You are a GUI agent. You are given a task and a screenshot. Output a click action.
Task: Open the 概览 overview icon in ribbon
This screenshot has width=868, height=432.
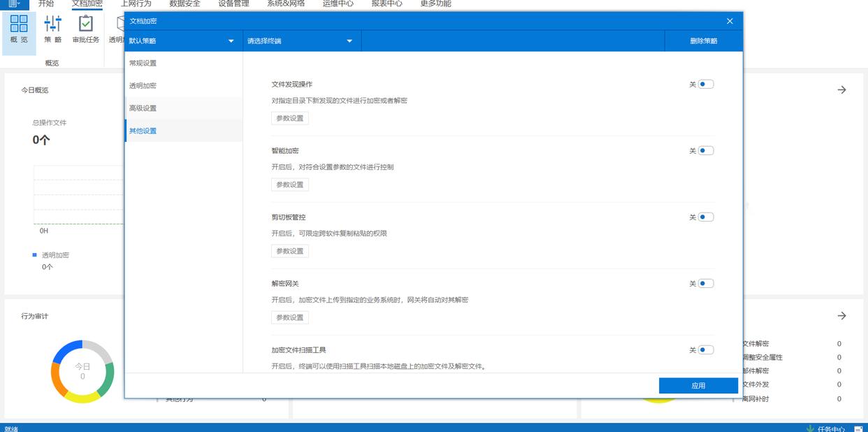[x=19, y=29]
